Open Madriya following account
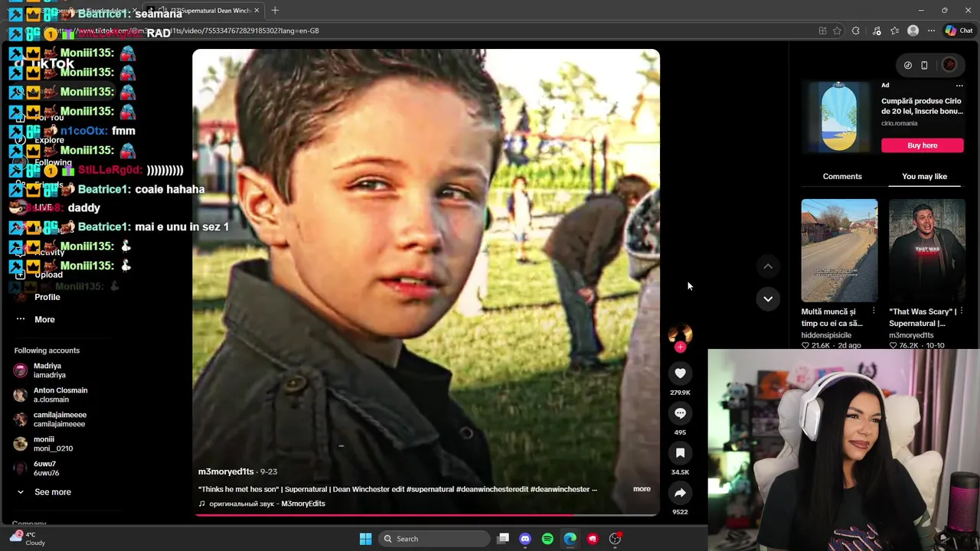 pyautogui.click(x=49, y=370)
